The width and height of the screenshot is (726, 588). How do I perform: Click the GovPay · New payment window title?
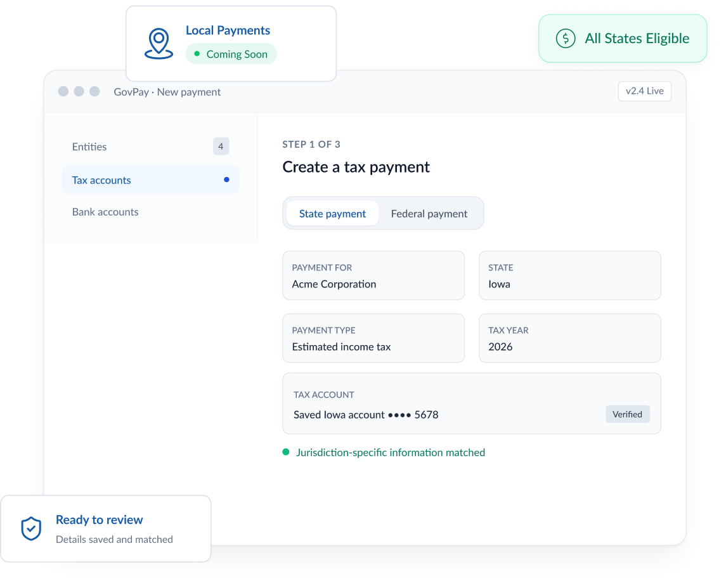167,92
